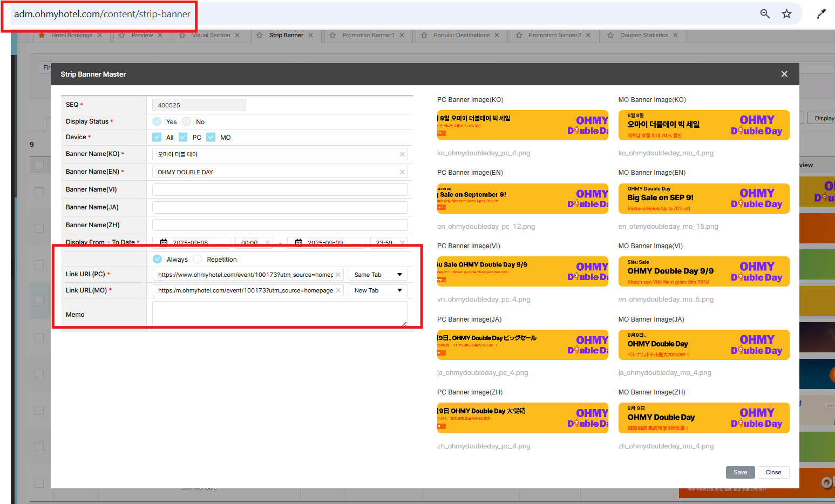The height and width of the screenshot is (504, 835).
Task: Click the Banner Name(VI) input field
Action: (280, 189)
